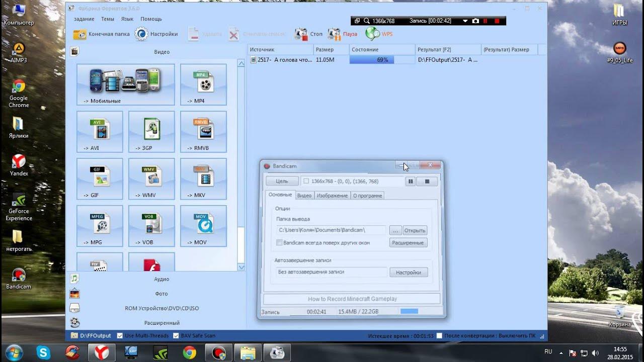Click the volume icon in system tray
The image size is (644, 362).
pos(596,353)
